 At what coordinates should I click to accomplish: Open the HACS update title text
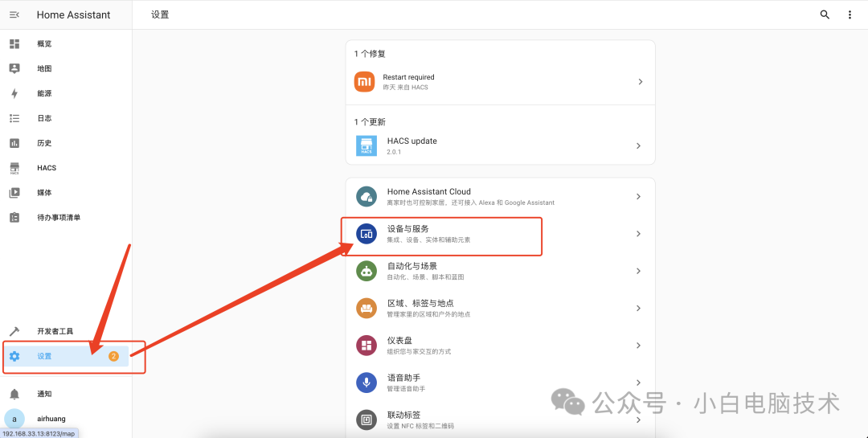(x=411, y=141)
